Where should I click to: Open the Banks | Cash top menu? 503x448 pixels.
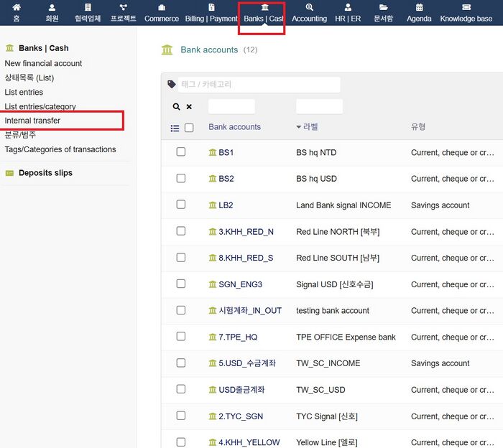263,13
